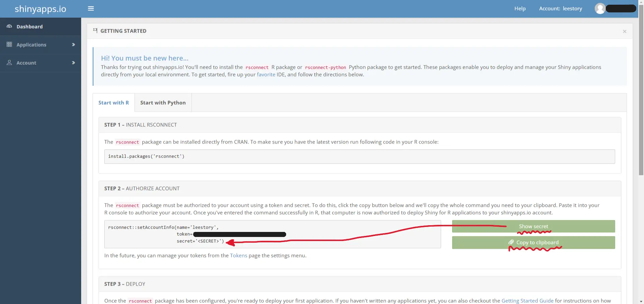Screen dimensions: 644x304
Task: Close the Getting Started panel
Action: pos(625,32)
